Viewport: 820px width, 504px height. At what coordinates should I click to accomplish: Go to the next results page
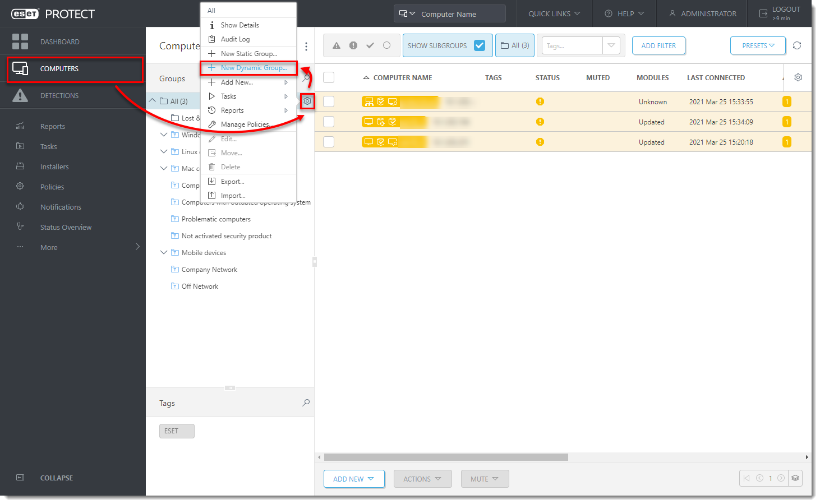[x=781, y=478]
